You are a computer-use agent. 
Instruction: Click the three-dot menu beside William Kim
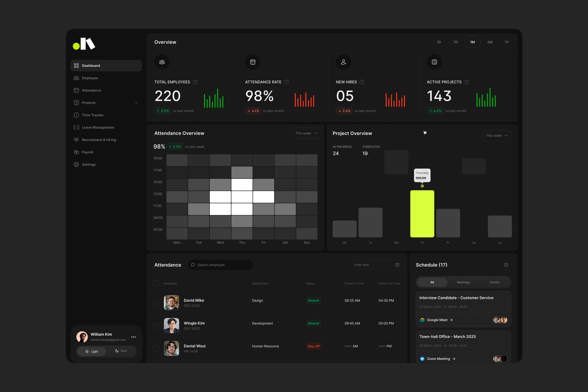[134, 337]
